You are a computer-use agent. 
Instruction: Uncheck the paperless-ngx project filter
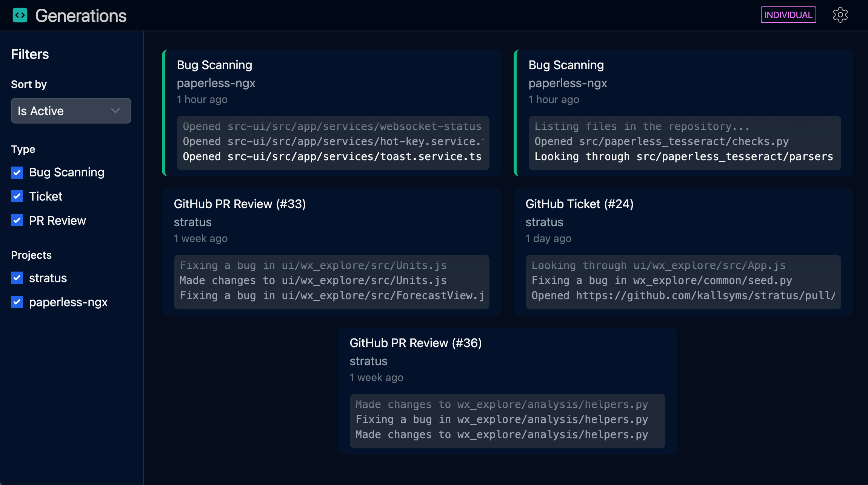[x=17, y=302]
